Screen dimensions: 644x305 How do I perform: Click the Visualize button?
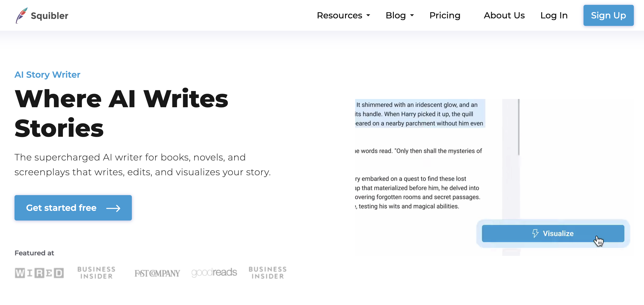[x=553, y=233]
